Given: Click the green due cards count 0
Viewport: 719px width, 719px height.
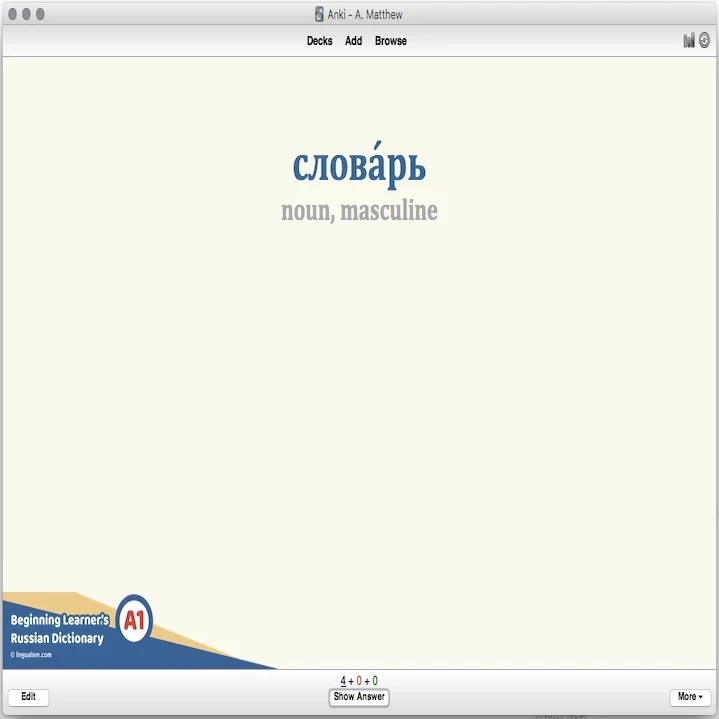Looking at the screenshot, I should 375,681.
